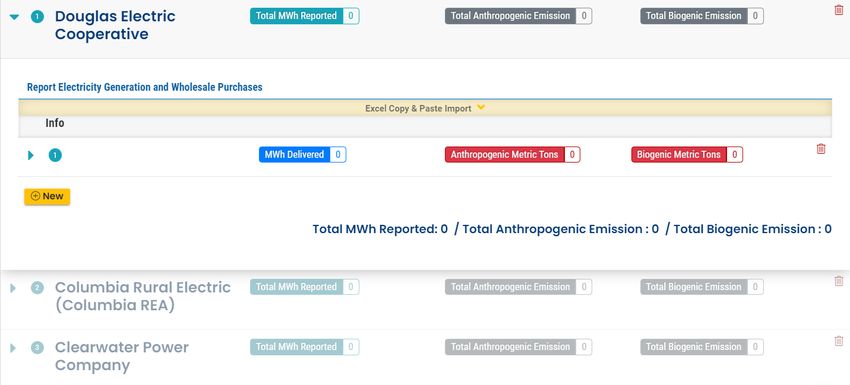
Task: Delete Columbia Rural Electric with trash icon
Action: pos(839,280)
